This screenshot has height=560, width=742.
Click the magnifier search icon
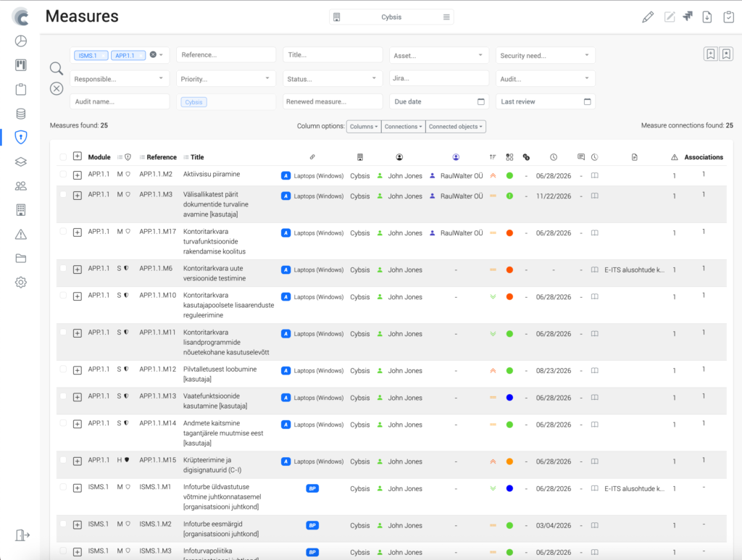point(56,69)
